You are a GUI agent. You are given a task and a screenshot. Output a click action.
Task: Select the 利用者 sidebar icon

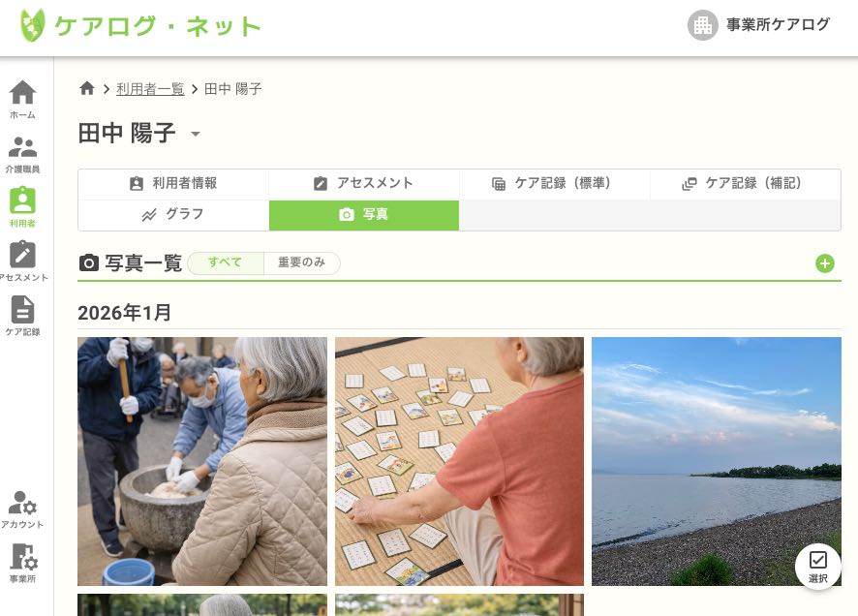click(x=22, y=207)
